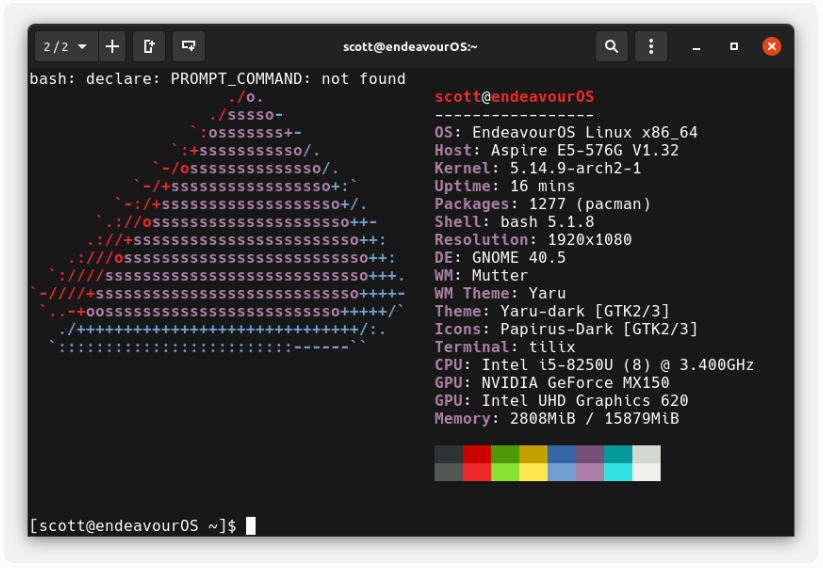Add a new terminal session

[x=112, y=47]
